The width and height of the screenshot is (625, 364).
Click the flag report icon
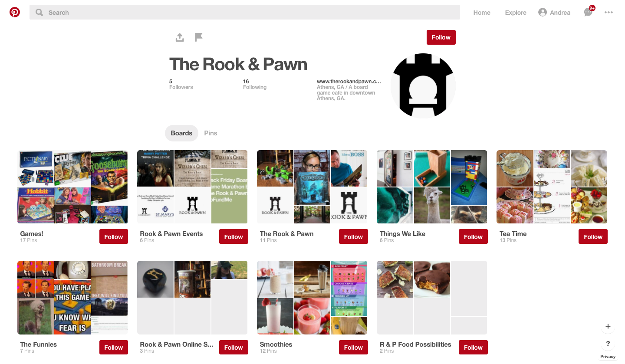[199, 37]
